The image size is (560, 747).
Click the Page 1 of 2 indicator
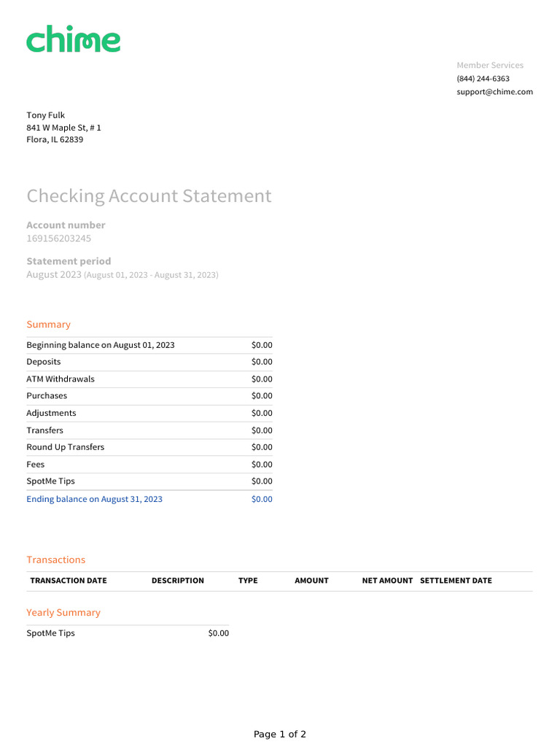tap(280, 734)
